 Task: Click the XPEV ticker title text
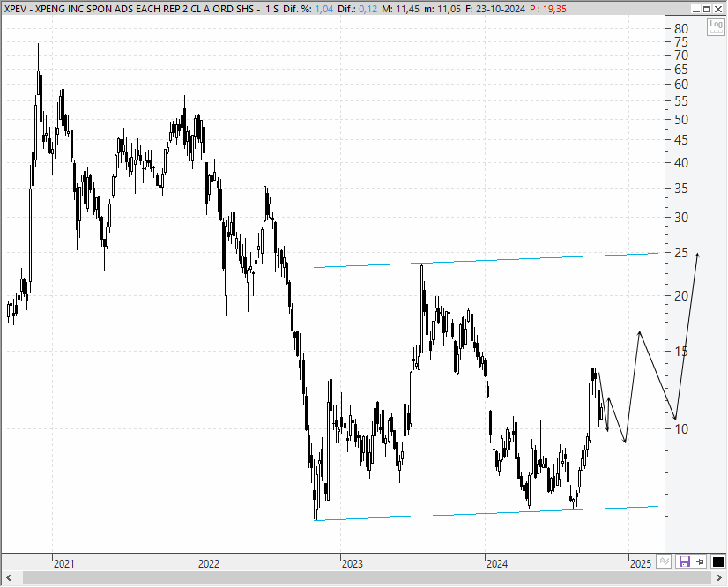point(130,9)
